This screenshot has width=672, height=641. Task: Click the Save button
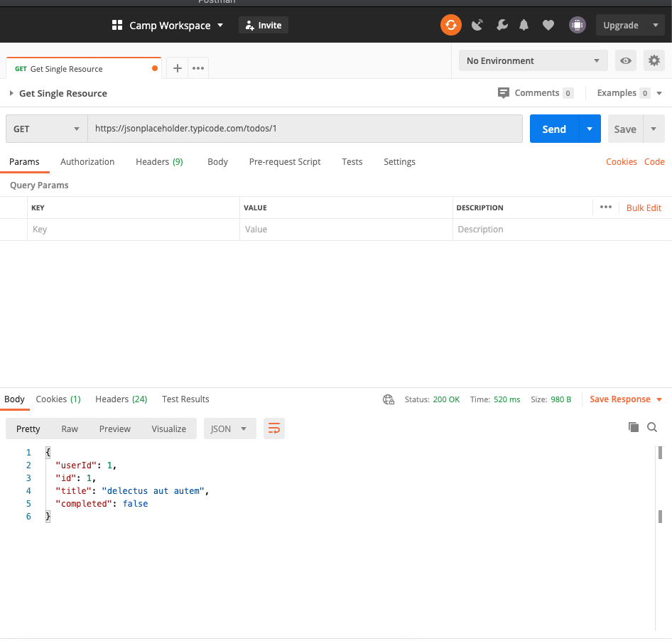[x=625, y=129]
